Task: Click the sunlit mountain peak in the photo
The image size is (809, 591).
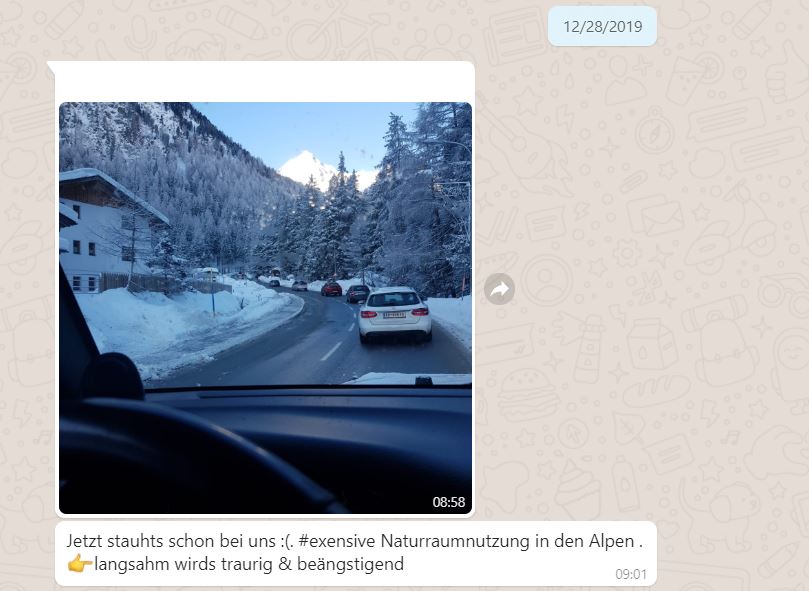Action: 309,167
